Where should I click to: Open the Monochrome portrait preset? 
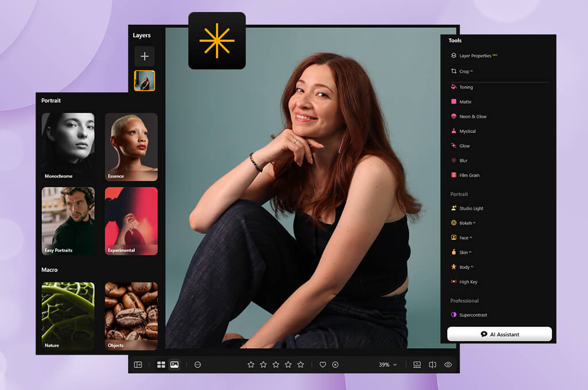click(x=68, y=147)
